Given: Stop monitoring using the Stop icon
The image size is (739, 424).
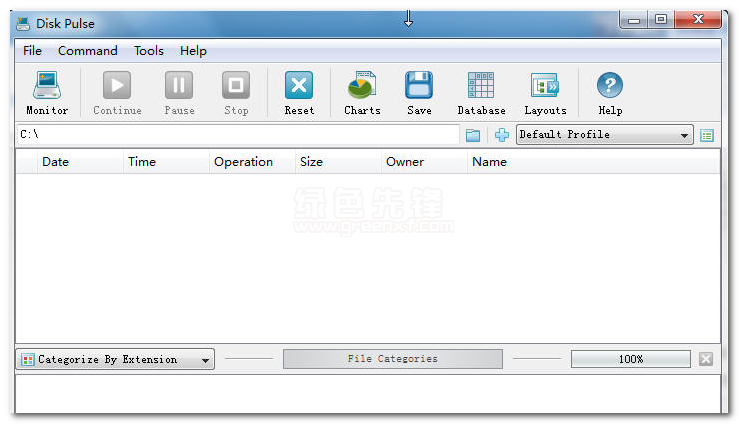Looking at the screenshot, I should (x=236, y=85).
